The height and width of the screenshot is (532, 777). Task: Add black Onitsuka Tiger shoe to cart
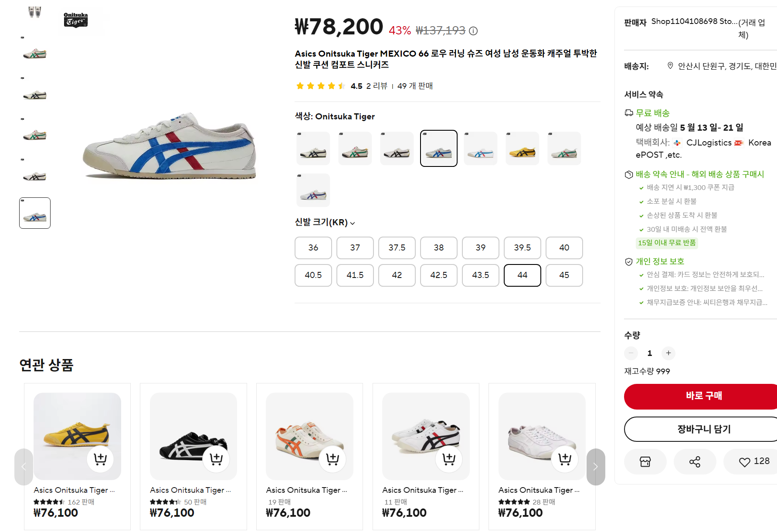(x=216, y=458)
